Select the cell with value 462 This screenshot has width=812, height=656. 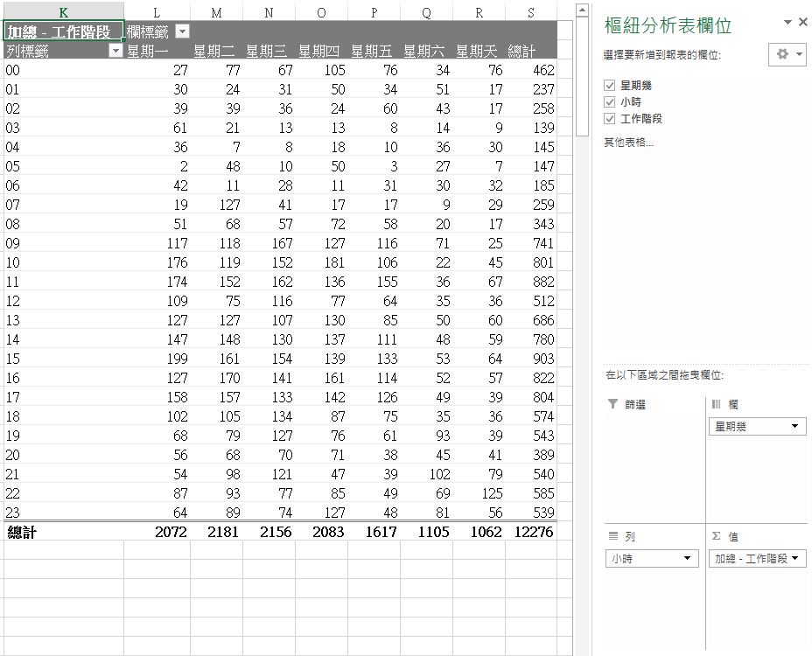click(531, 70)
